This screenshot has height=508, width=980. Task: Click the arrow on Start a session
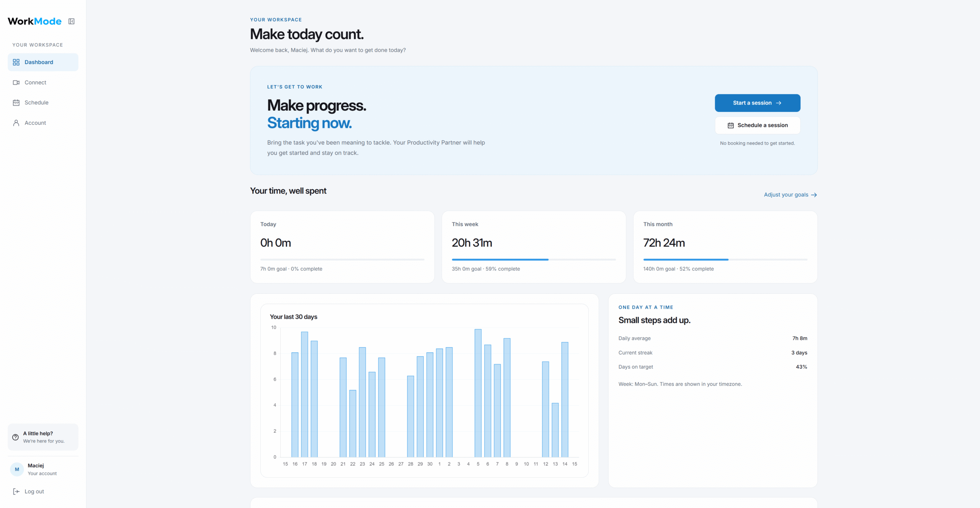(779, 103)
